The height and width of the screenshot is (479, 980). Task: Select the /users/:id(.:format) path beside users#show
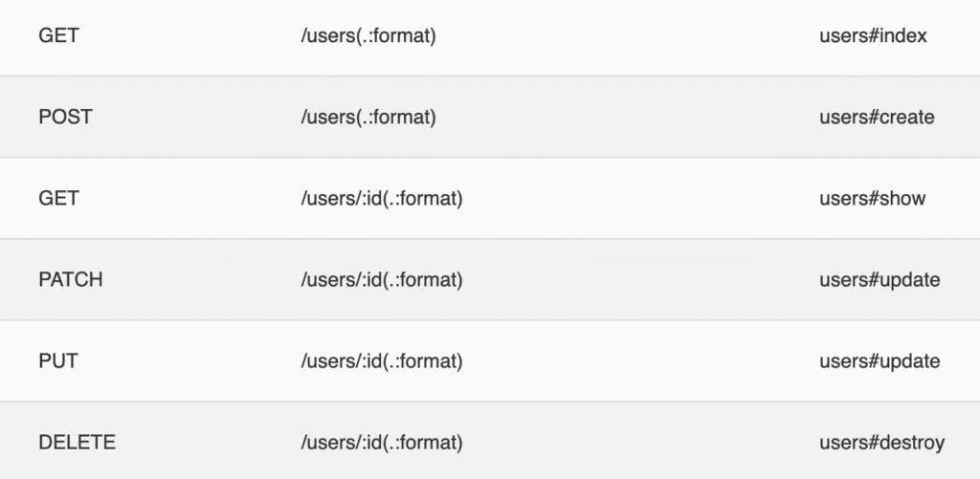[382, 199]
